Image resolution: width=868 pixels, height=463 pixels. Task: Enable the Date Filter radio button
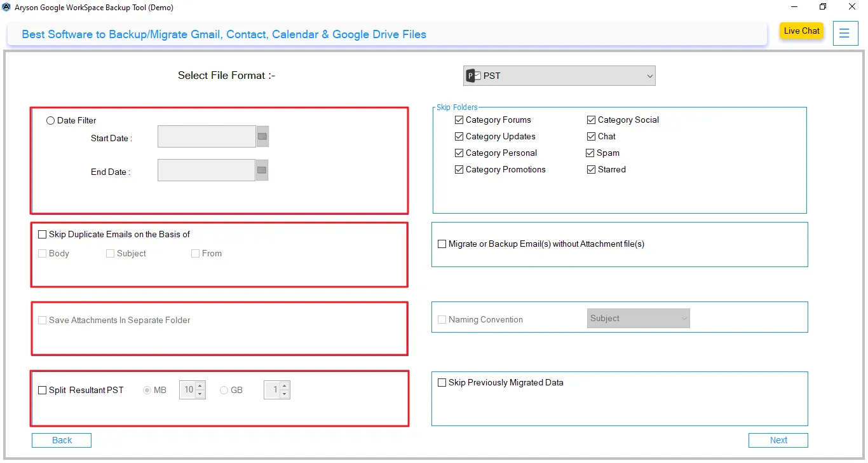tap(51, 121)
